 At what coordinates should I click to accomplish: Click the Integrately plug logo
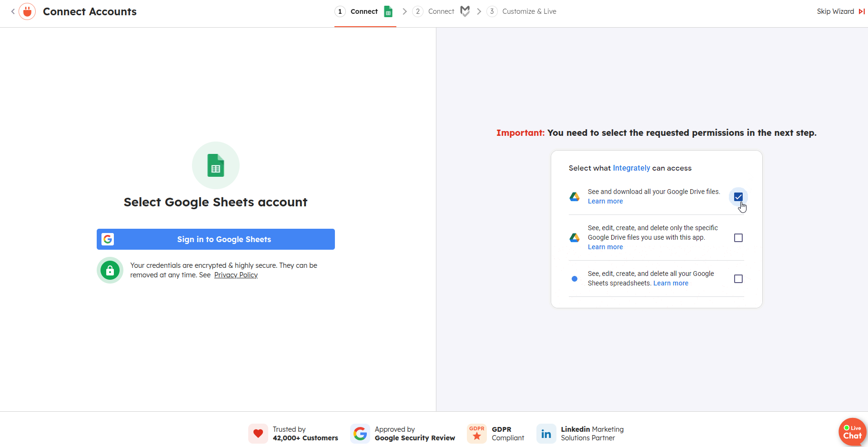pos(28,11)
